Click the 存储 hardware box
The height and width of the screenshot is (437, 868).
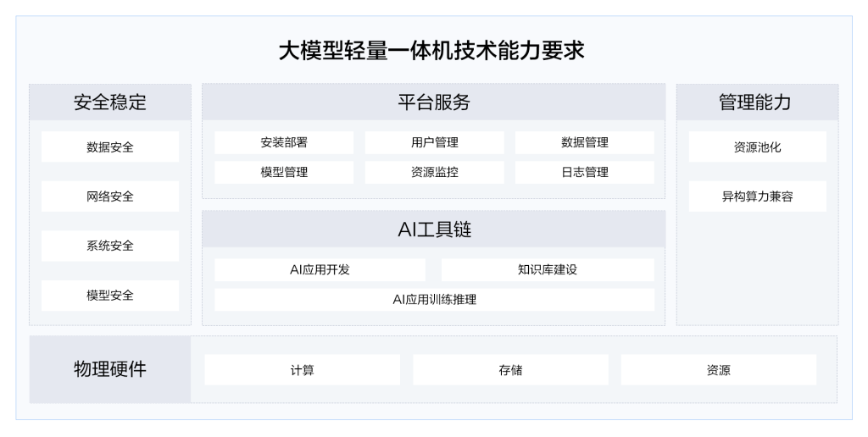510,370
